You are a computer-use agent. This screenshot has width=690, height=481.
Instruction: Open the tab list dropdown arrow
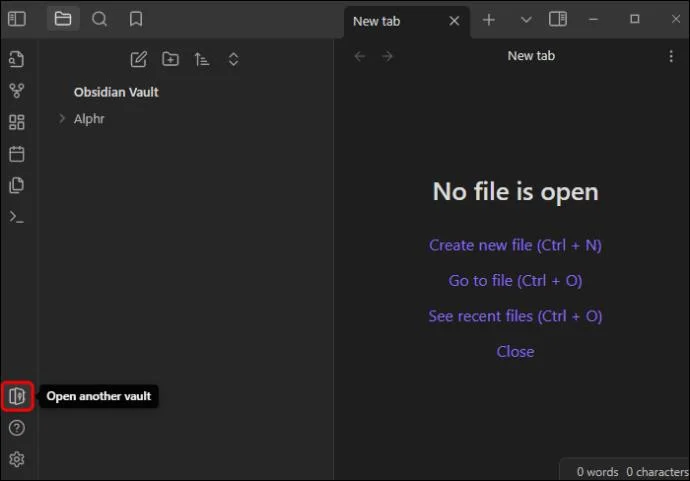(x=526, y=20)
